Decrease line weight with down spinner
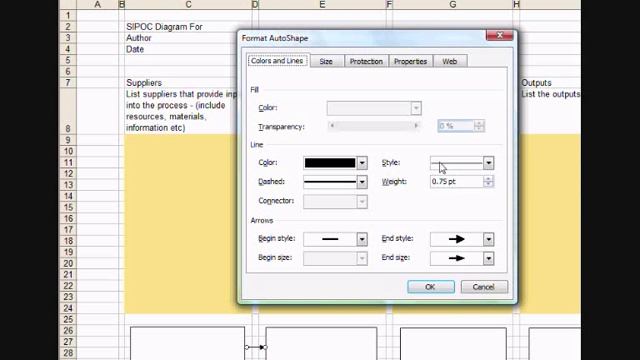The width and height of the screenshot is (640, 360). (x=488, y=184)
